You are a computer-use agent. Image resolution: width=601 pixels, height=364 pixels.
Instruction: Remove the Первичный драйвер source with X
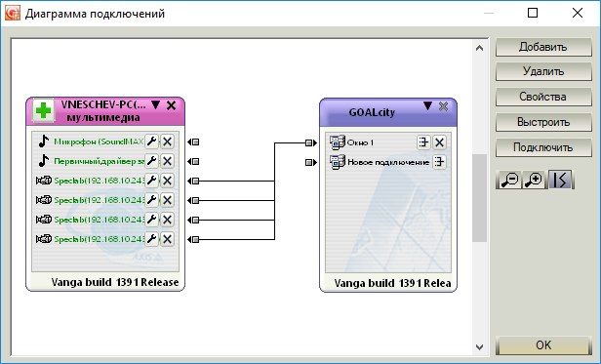[x=167, y=161]
